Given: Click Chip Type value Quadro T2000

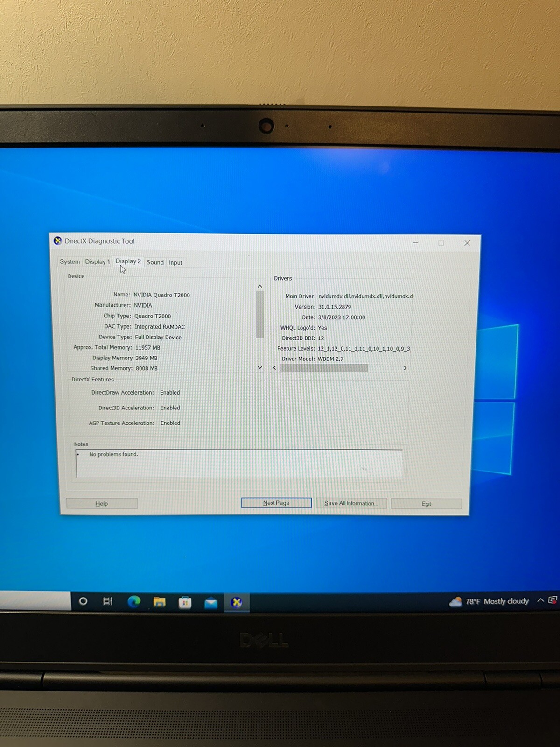Looking at the screenshot, I should [x=153, y=316].
